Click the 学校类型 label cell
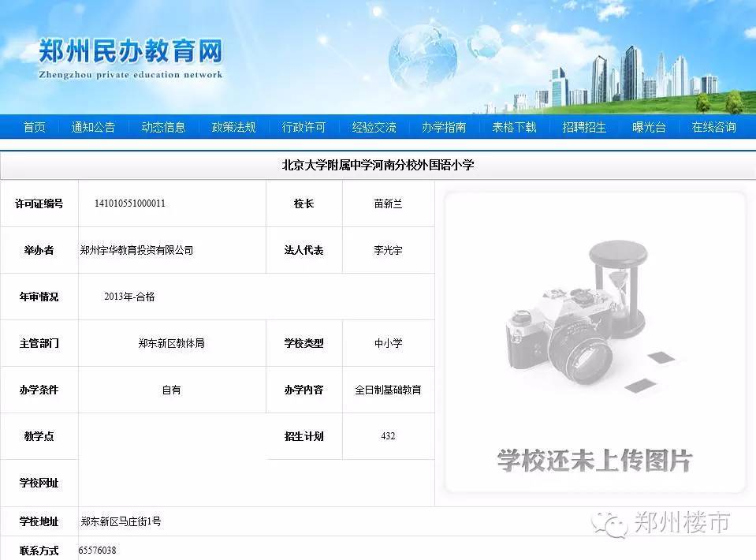Viewport: 756px width, 560px height. (304, 343)
